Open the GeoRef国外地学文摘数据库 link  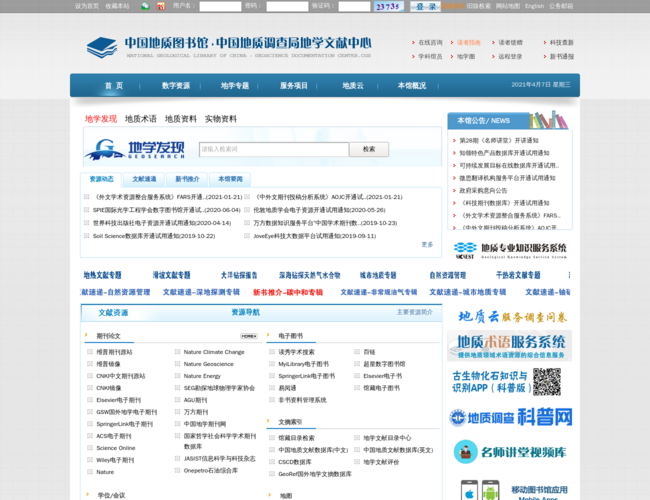tap(315, 474)
